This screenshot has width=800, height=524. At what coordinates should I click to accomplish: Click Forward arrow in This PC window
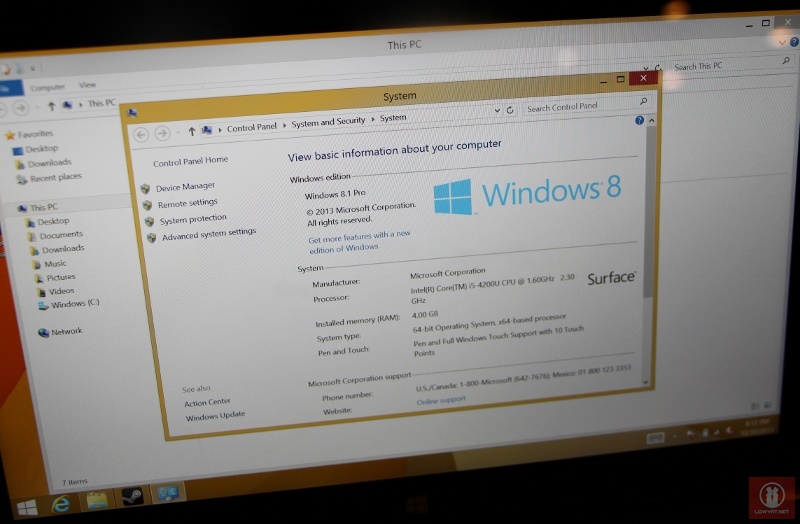(x=21, y=108)
